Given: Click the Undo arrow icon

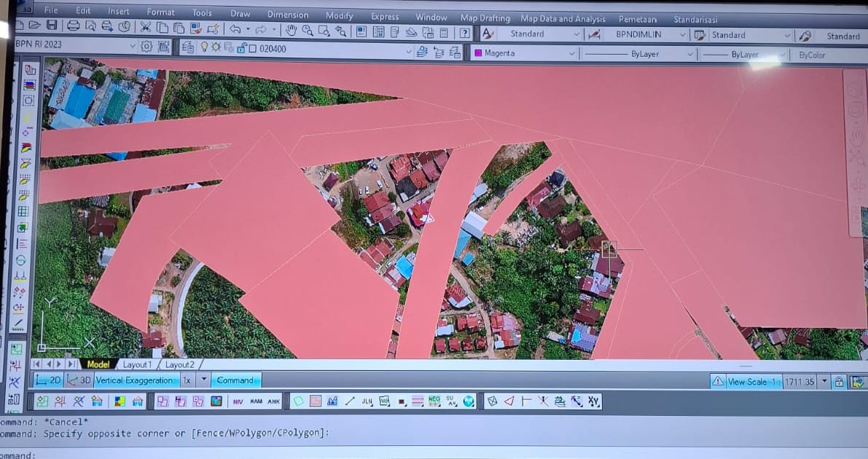Looking at the screenshot, I should click(235, 30).
